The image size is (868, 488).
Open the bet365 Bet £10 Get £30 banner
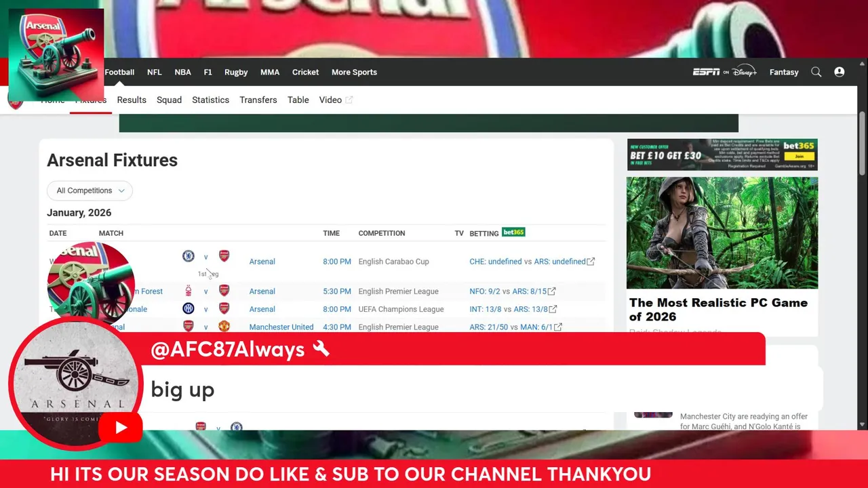coord(722,155)
